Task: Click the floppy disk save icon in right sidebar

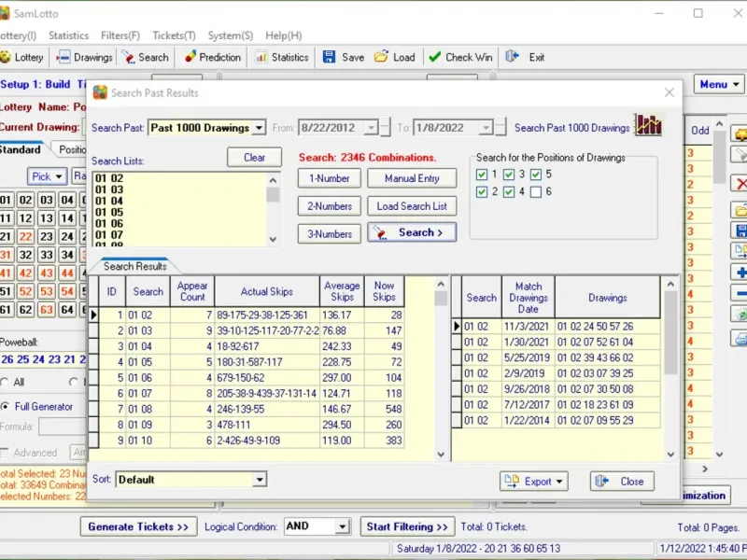Action: click(x=741, y=231)
